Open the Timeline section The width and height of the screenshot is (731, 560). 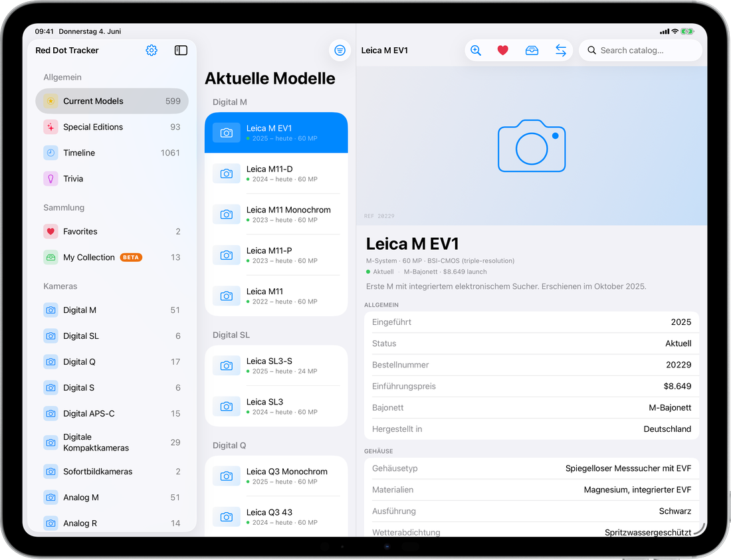click(x=112, y=153)
